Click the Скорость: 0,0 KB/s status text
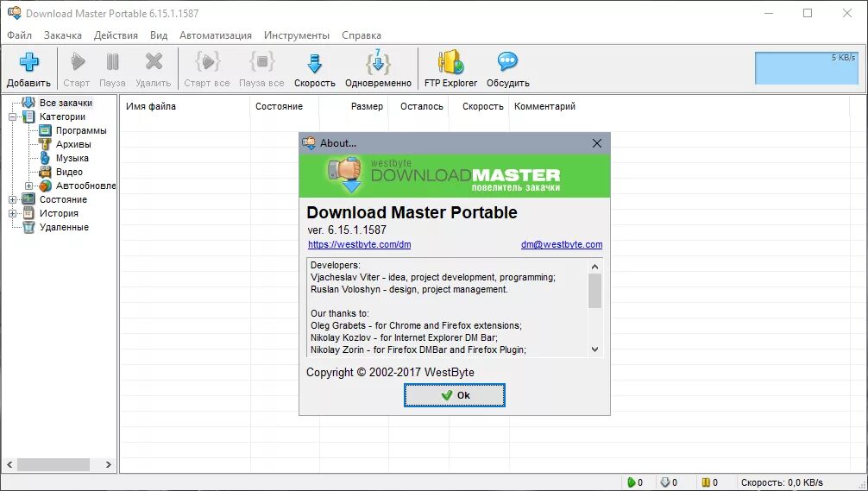Image resolution: width=868 pixels, height=491 pixels. click(783, 482)
